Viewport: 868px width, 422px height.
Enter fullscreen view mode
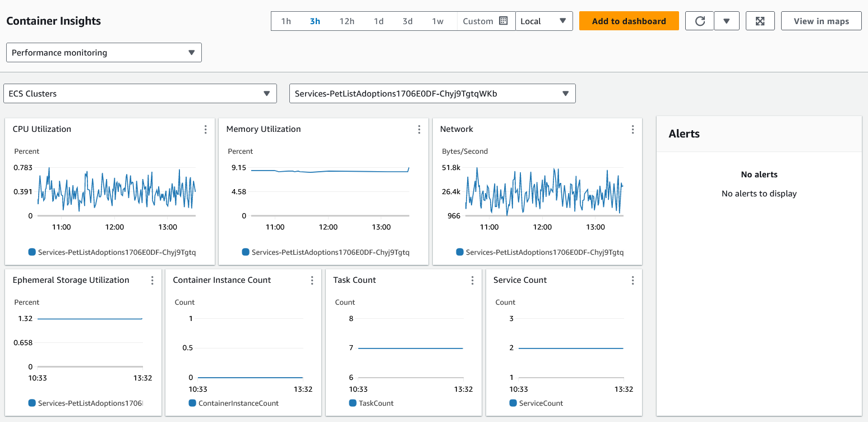(x=760, y=21)
